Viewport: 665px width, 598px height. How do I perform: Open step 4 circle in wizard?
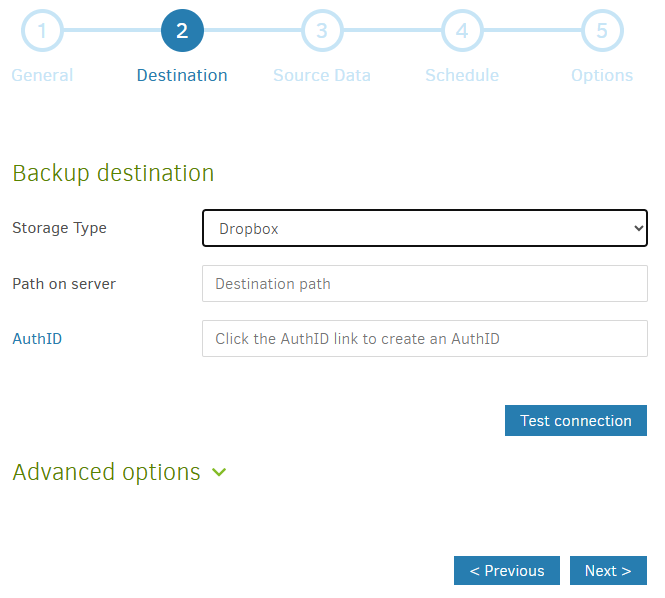tap(462, 31)
